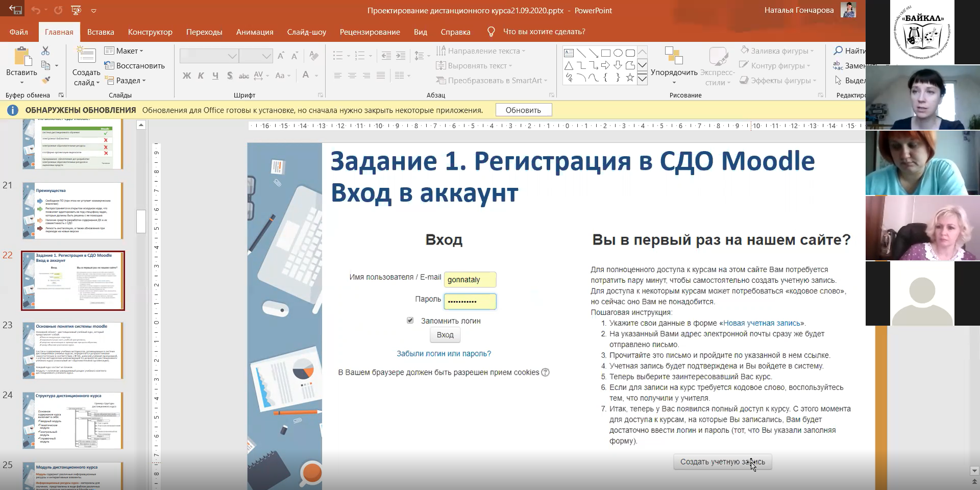Toggle bold formatting Ж button
980x490 pixels.
click(x=187, y=76)
